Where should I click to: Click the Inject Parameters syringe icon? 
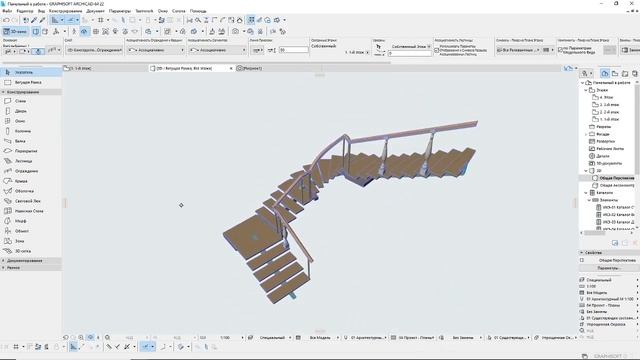[x=42, y=20]
